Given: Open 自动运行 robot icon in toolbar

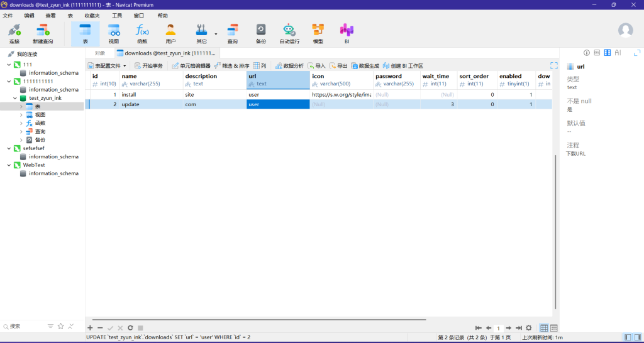Looking at the screenshot, I should (289, 33).
